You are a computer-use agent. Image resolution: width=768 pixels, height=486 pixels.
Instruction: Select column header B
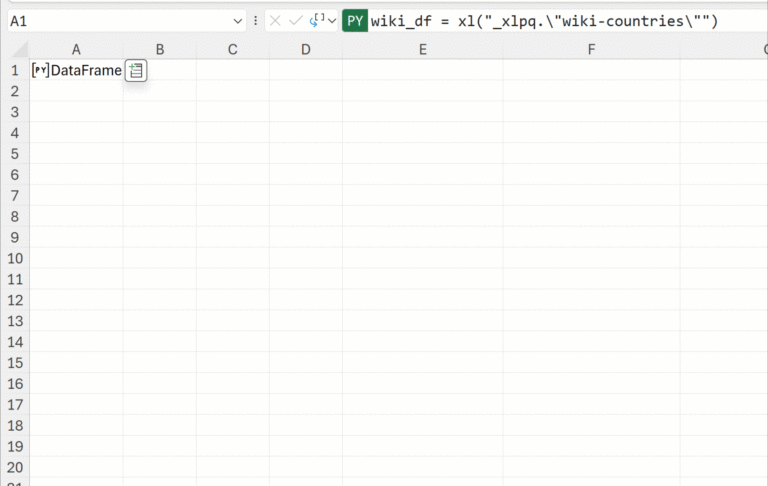click(x=160, y=49)
